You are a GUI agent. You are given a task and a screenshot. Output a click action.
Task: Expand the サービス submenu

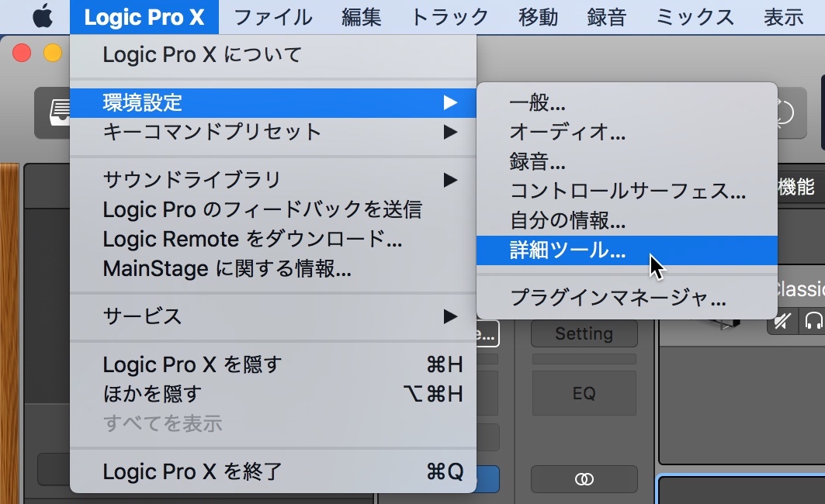coord(273,316)
